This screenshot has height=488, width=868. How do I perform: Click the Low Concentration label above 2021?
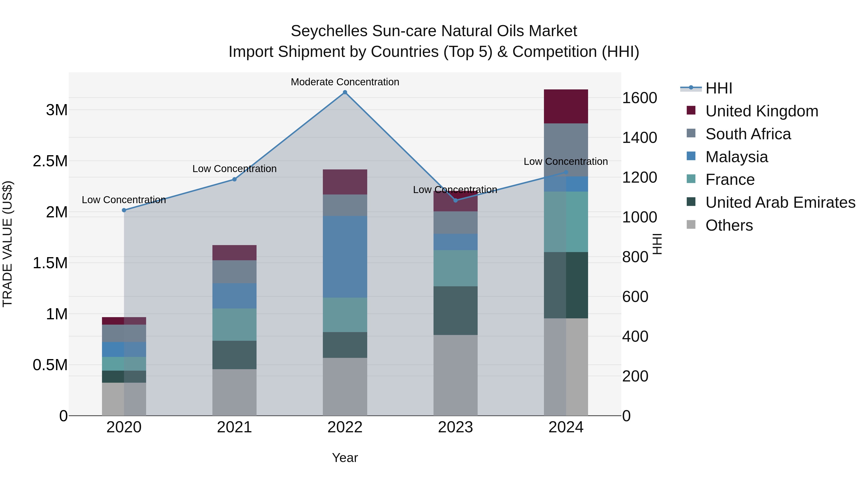235,169
